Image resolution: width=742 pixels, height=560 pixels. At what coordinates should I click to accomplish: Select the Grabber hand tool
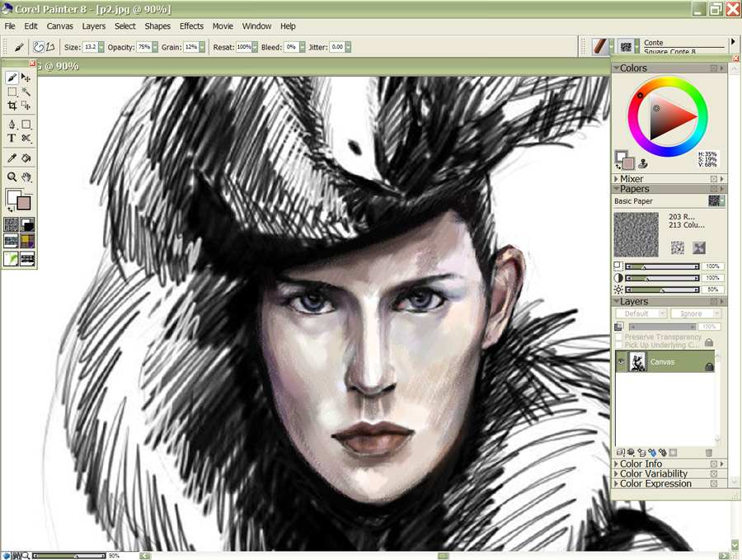(x=26, y=177)
